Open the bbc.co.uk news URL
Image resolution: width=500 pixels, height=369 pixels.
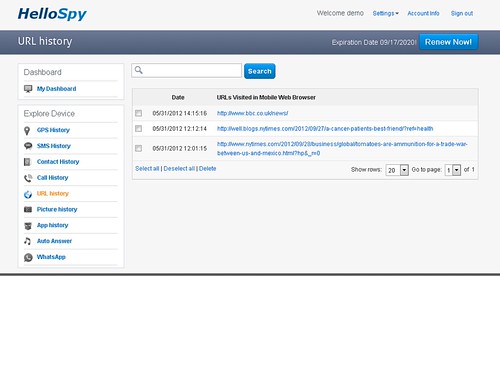click(x=252, y=113)
